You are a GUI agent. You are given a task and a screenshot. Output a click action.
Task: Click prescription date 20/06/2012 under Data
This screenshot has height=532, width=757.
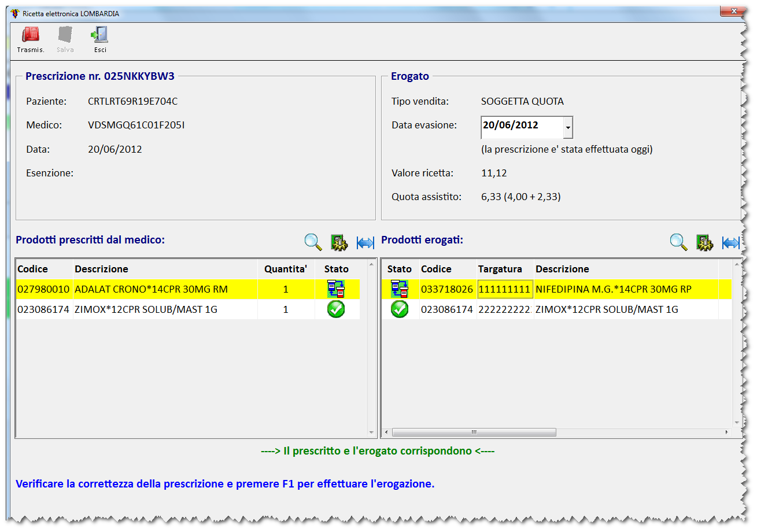[115, 149]
